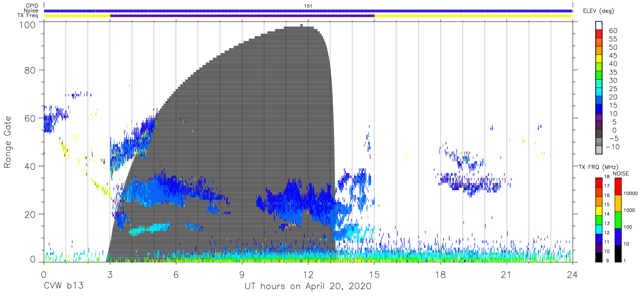Select the purple segment of the TX Freq bar
644x297 pixels.
(242, 16)
